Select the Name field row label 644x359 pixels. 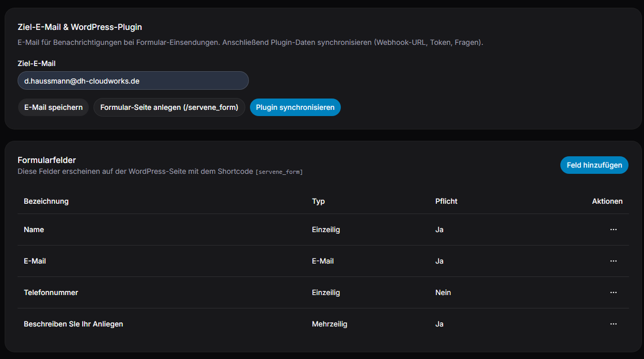[x=34, y=230]
